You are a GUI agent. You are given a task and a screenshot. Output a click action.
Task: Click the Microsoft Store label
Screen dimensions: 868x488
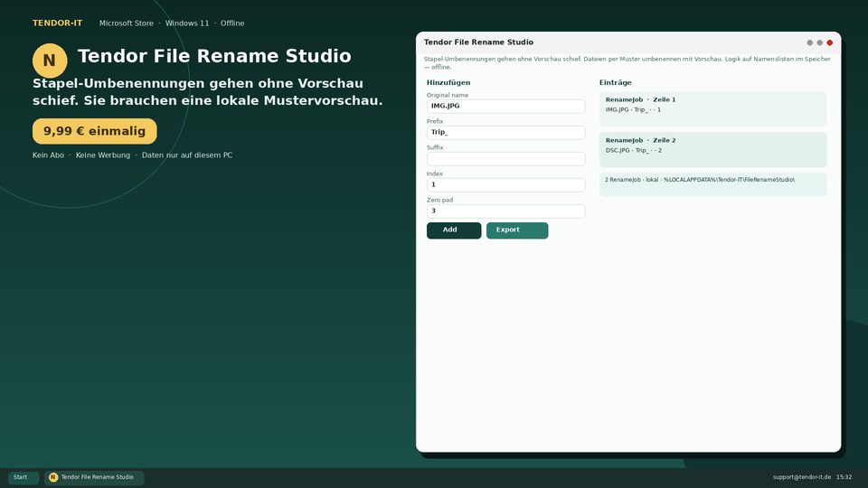tap(127, 23)
